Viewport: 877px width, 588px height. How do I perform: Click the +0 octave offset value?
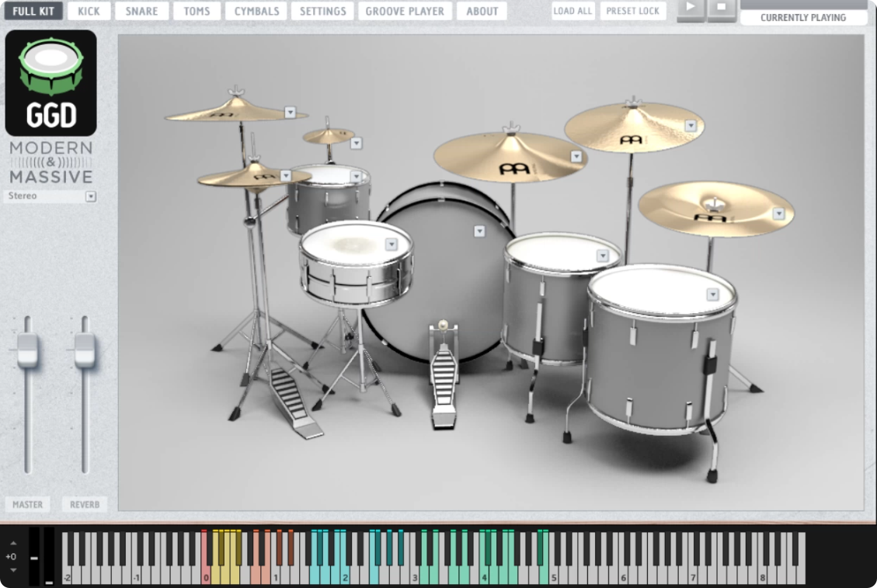(x=11, y=557)
